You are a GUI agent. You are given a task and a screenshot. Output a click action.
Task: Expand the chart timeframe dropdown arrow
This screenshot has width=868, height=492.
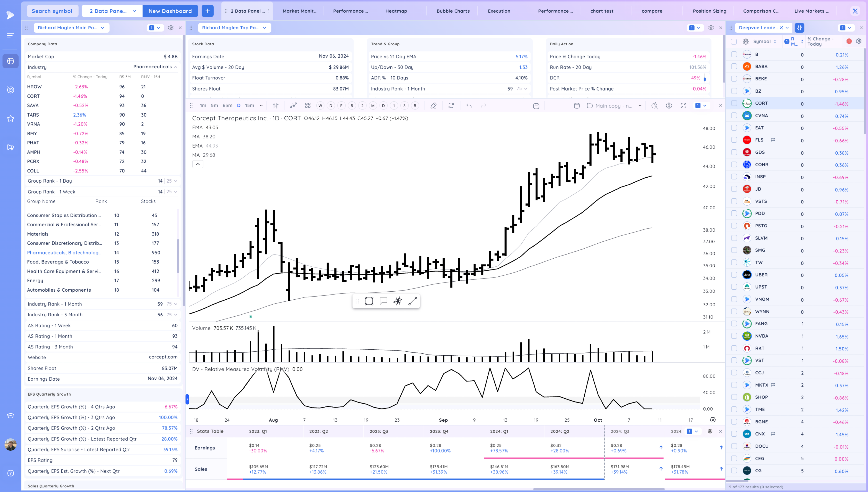coord(261,106)
